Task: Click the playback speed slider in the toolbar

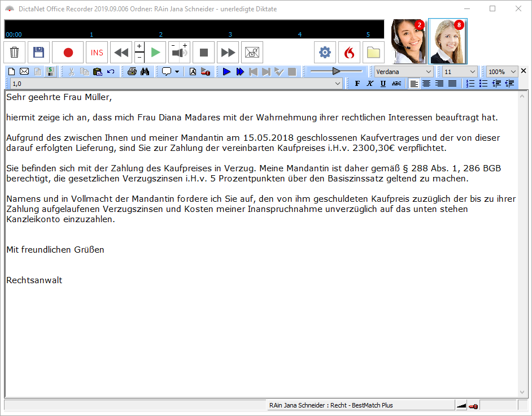Action: pyautogui.click(x=336, y=71)
